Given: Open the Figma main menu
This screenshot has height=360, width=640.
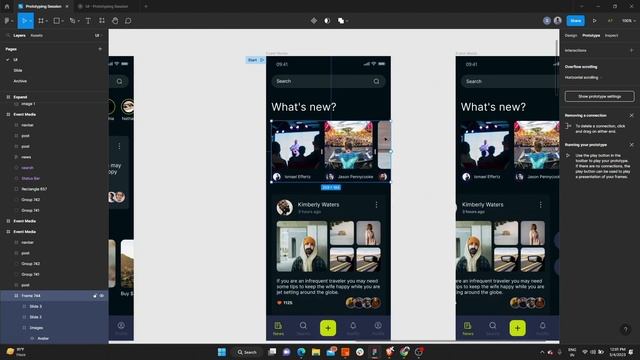Looking at the screenshot, I should point(7,20).
